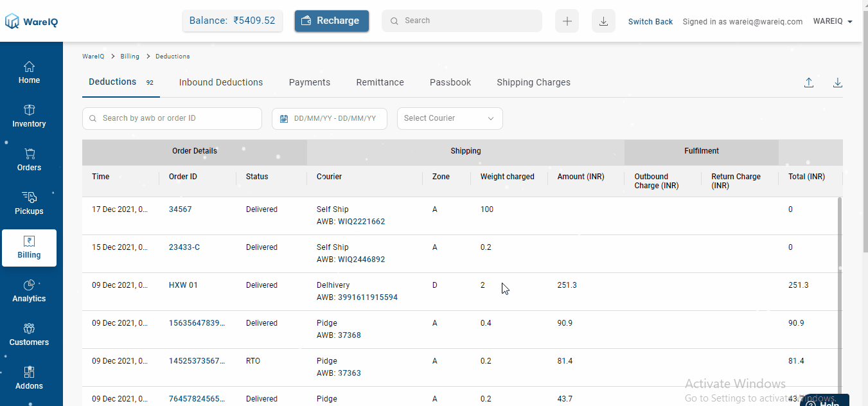The width and height of the screenshot is (868, 406).
Task: Open order ID 34567
Action: point(181,209)
